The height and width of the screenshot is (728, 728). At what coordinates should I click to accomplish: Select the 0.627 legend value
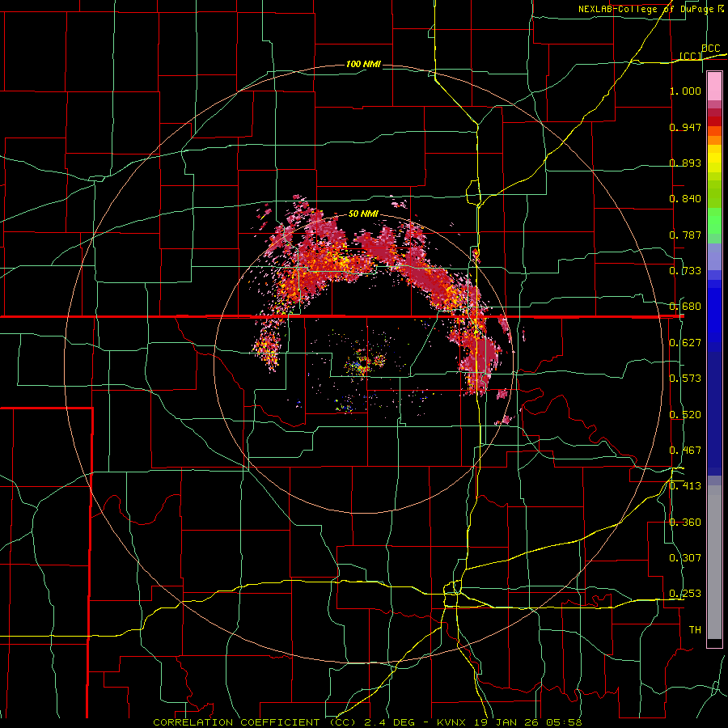[685, 343]
